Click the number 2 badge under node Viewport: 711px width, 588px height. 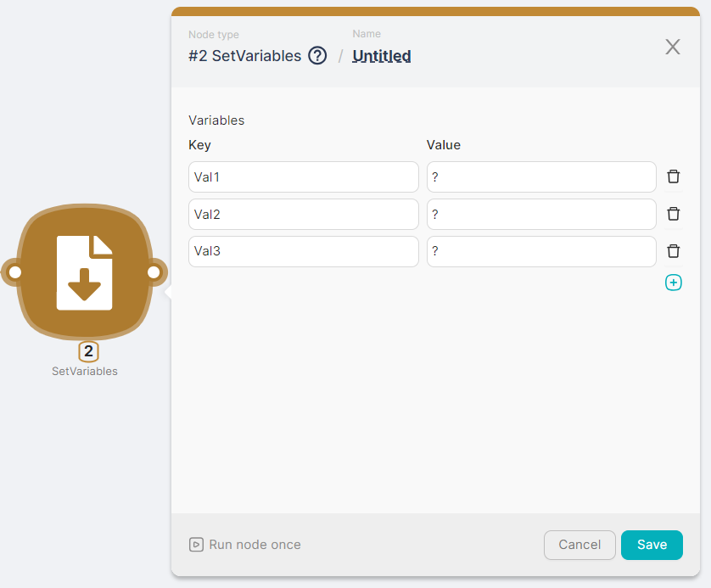click(88, 352)
